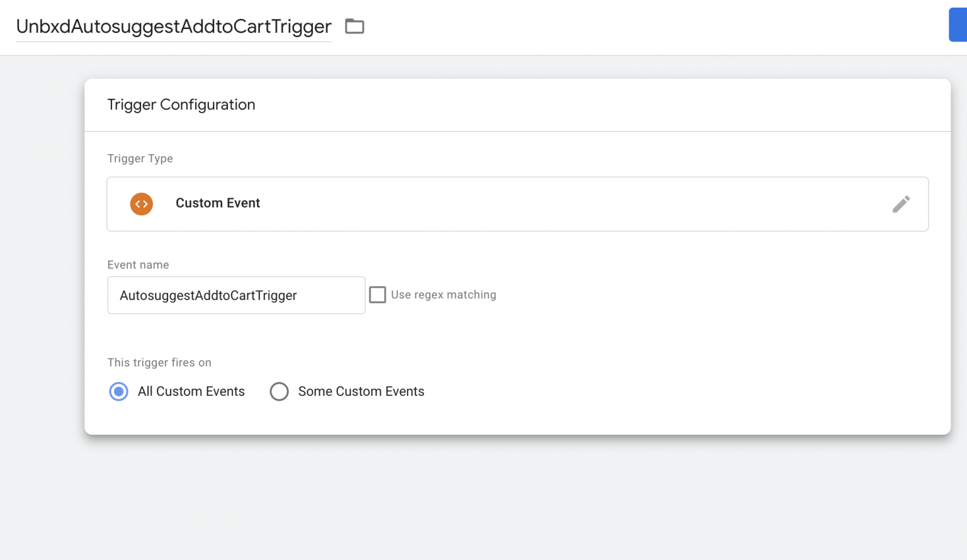967x560 pixels.
Task: Click the Use regex matching label text
Action: click(x=443, y=294)
